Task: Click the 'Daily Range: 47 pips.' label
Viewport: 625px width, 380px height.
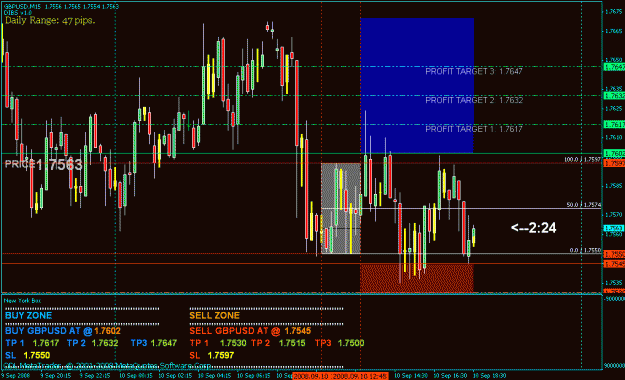Action: pyautogui.click(x=50, y=20)
